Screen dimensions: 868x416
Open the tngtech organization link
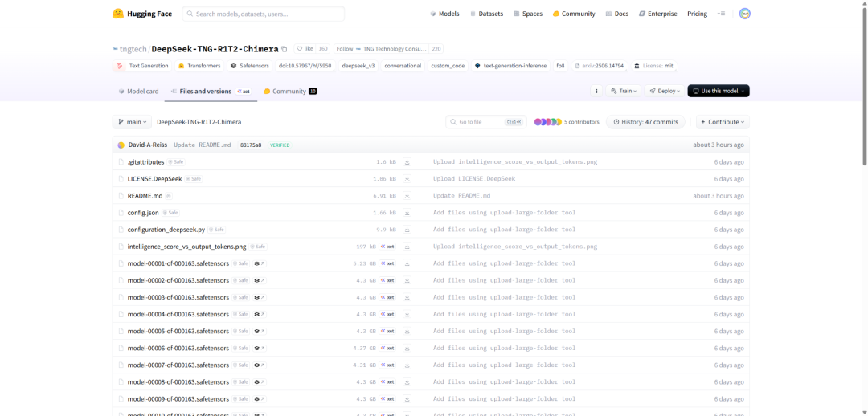[x=133, y=49]
